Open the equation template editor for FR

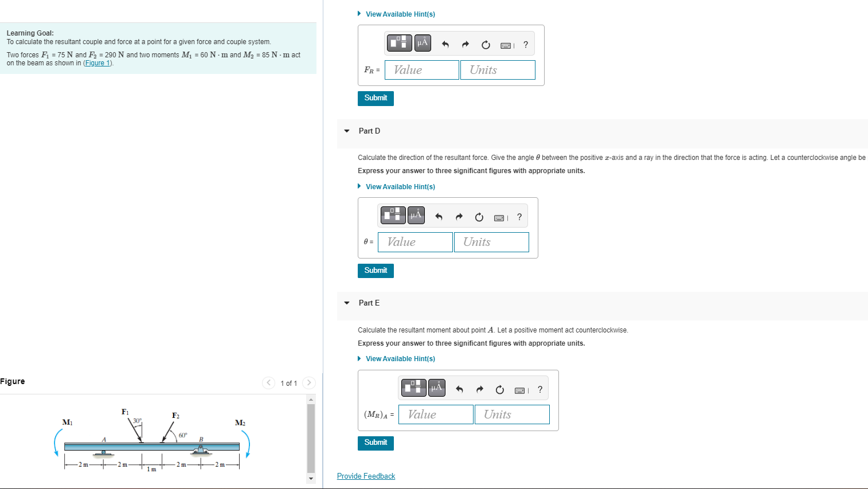[399, 43]
